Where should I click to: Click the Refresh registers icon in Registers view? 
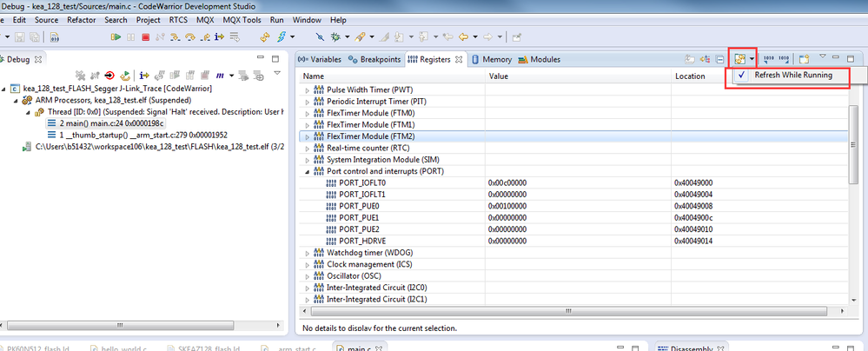click(739, 59)
